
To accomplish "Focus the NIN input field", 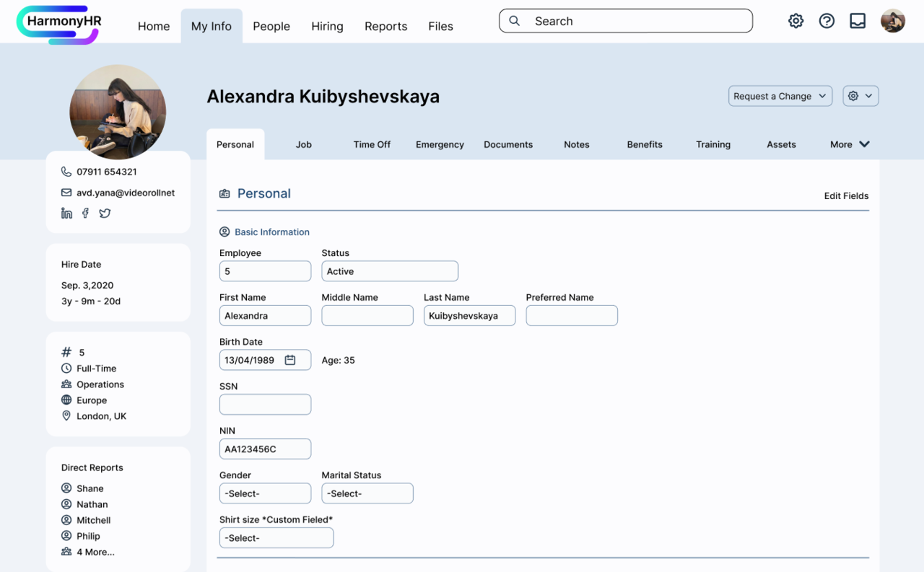I will pyautogui.click(x=265, y=449).
